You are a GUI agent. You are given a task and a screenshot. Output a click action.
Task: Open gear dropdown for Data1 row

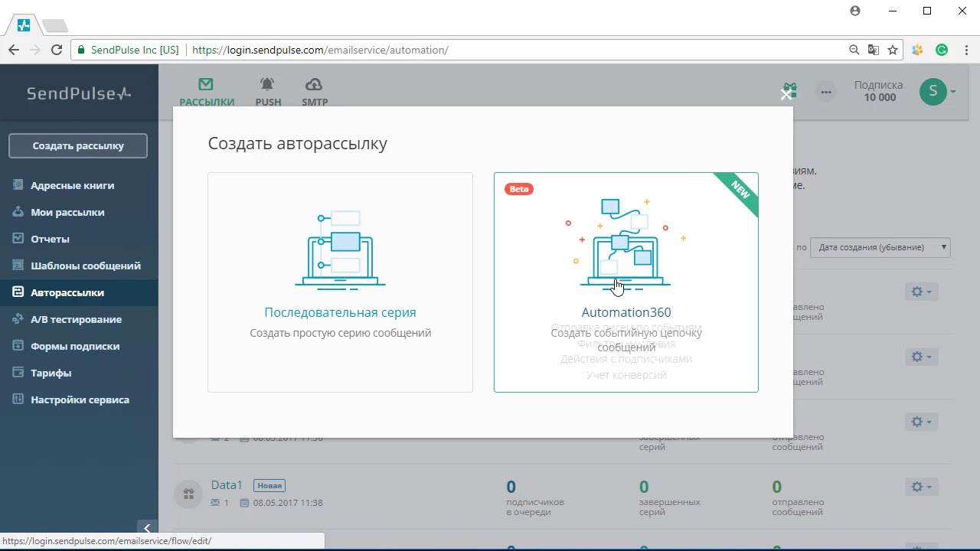click(x=921, y=487)
